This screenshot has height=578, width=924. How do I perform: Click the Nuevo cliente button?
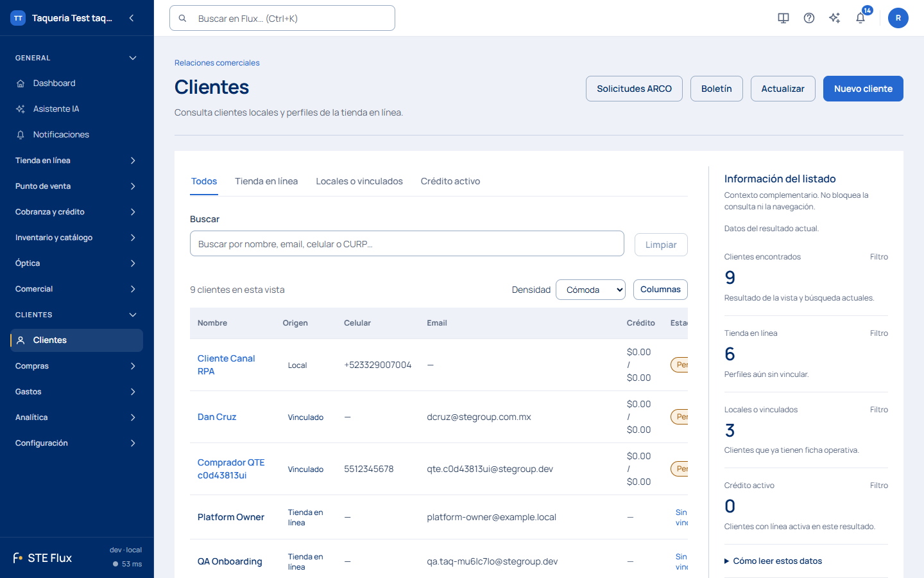point(863,89)
